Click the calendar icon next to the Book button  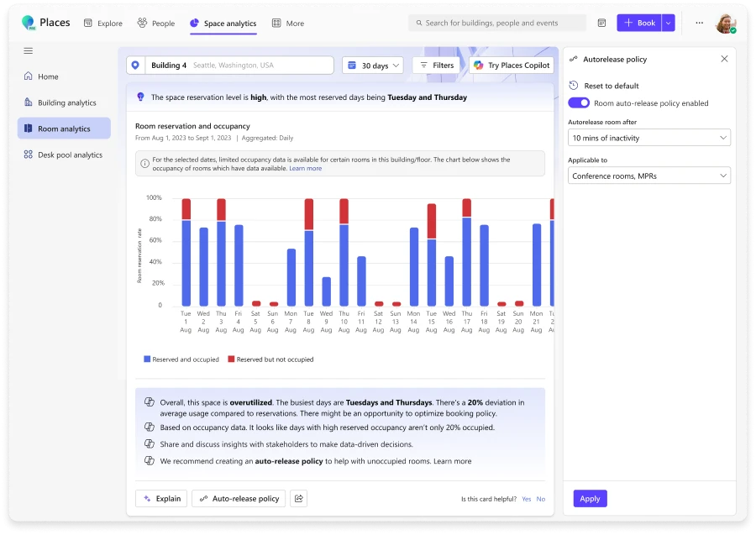pyautogui.click(x=601, y=23)
